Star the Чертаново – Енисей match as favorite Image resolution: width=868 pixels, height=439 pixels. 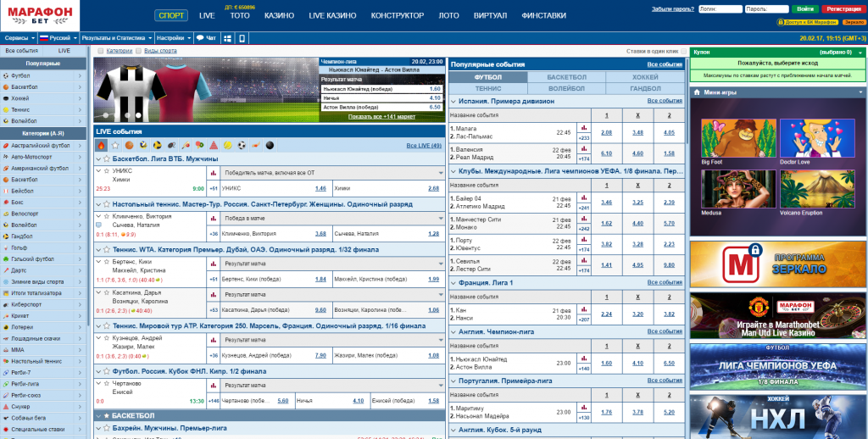tap(106, 383)
